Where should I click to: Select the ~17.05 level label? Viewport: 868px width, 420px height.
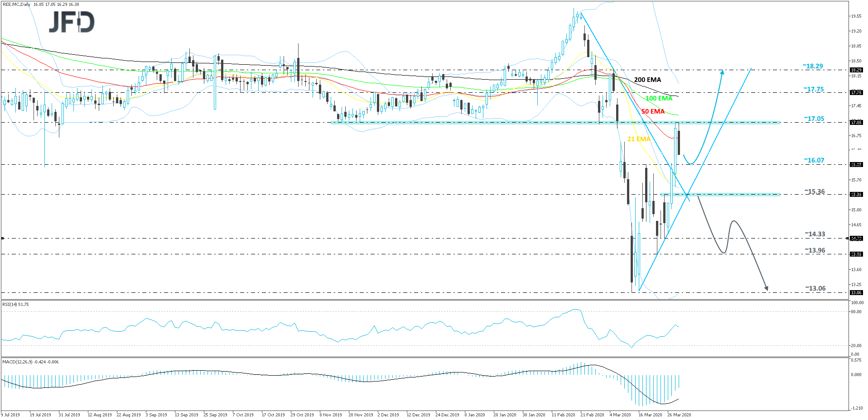coord(814,119)
